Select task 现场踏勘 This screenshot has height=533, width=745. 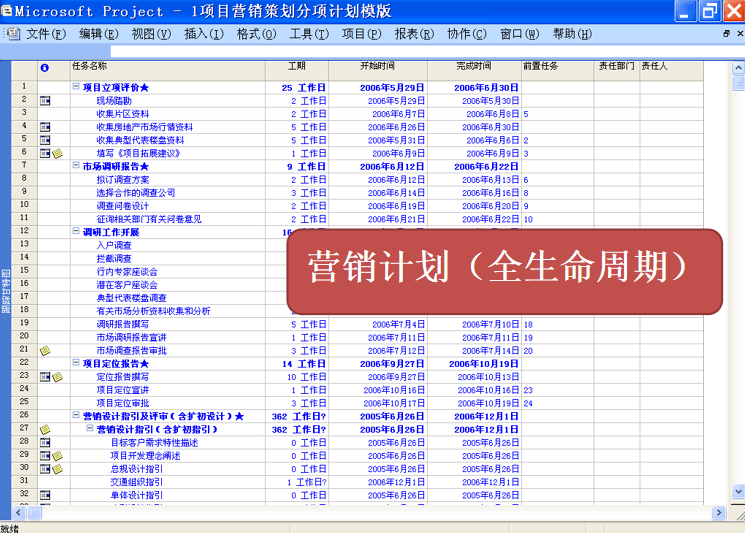114,101
